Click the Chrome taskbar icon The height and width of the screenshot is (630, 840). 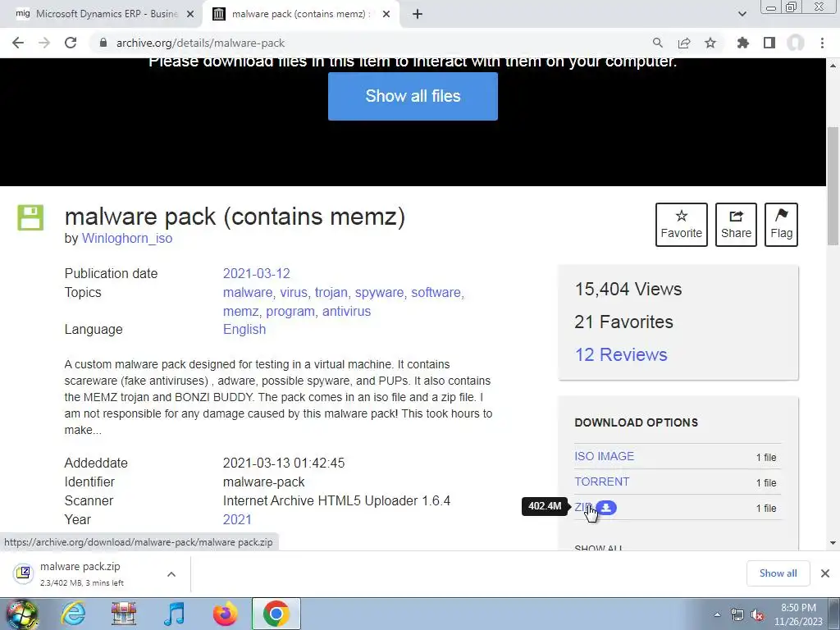276,614
